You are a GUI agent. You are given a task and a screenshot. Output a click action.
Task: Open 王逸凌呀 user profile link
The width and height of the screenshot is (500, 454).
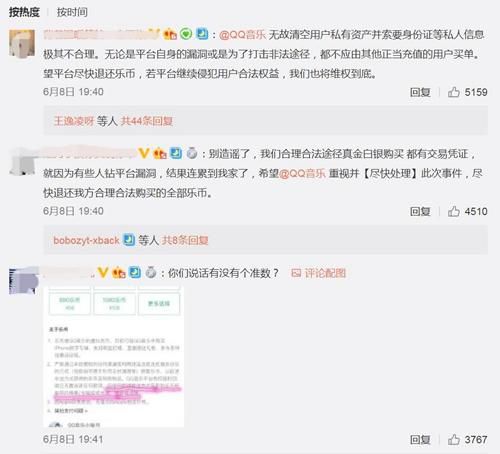pyautogui.click(x=74, y=121)
